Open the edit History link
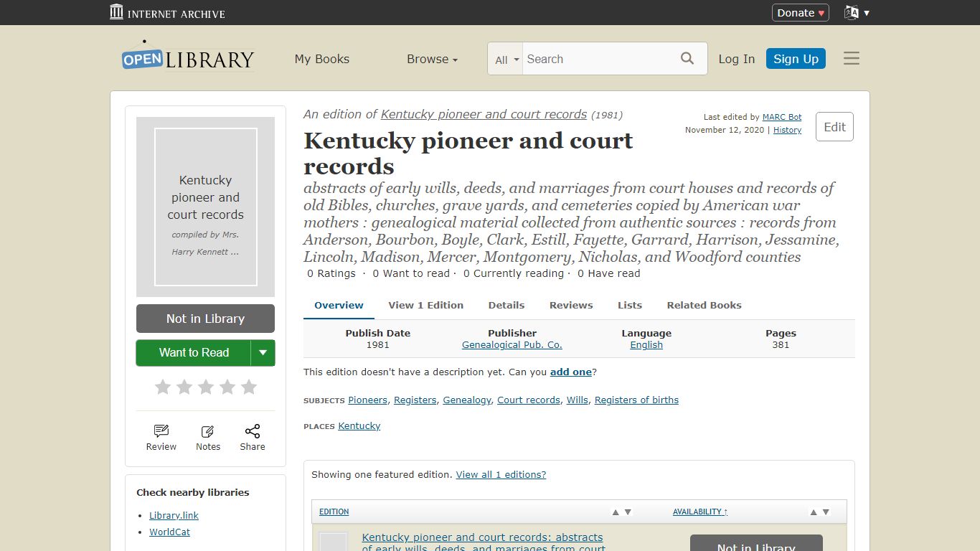The image size is (980, 551). [x=787, y=130]
